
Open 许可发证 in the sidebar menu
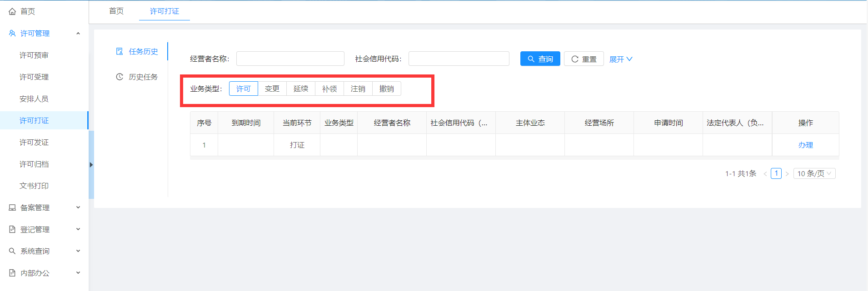34,142
